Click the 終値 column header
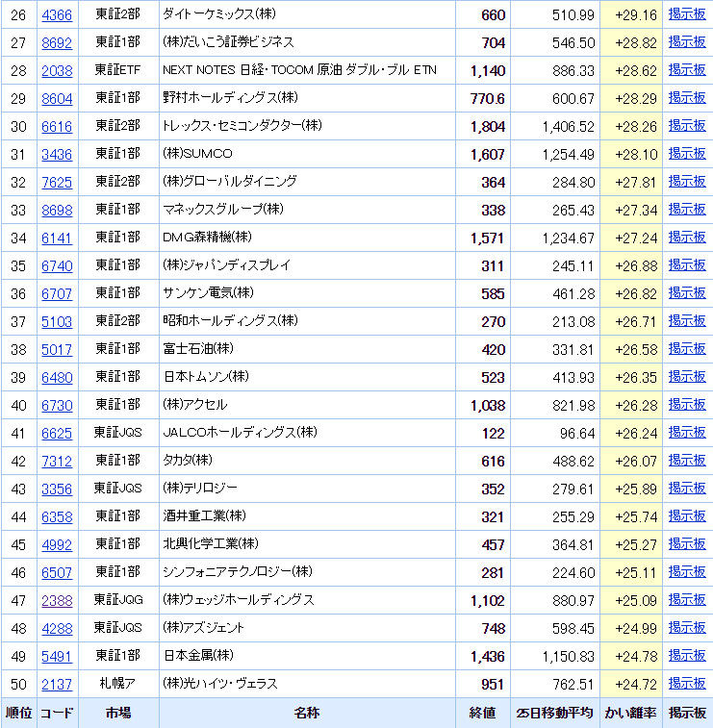The width and height of the screenshot is (713, 728). click(482, 714)
